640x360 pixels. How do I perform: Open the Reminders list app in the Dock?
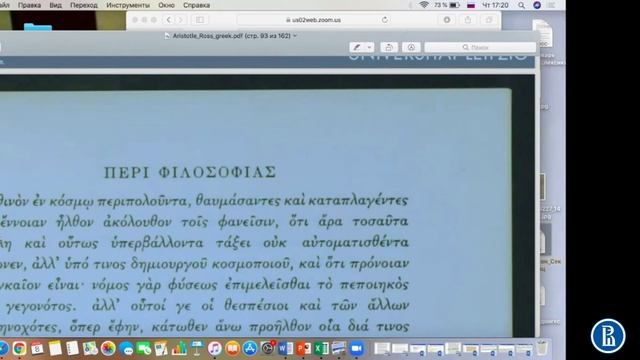pos(73,348)
